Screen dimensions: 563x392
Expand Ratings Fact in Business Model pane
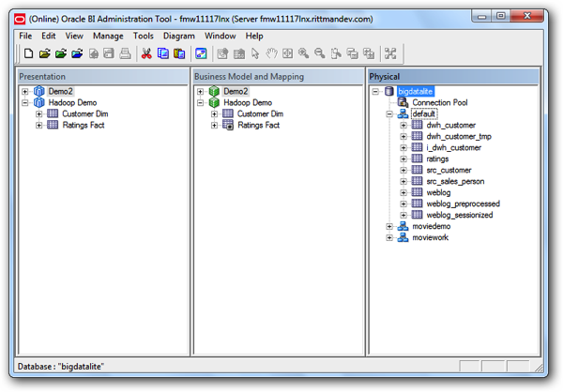tap(214, 126)
